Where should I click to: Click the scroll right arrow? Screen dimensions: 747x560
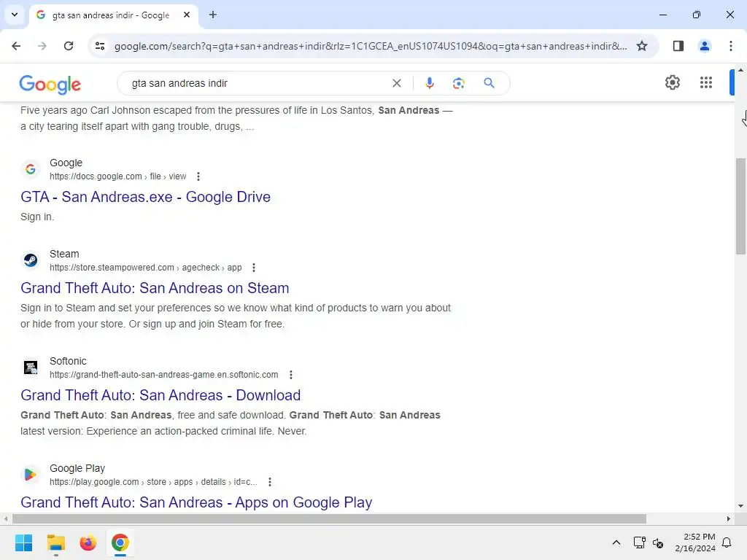(729, 518)
